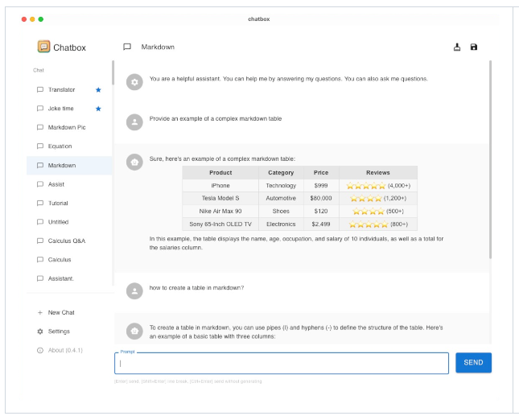Image resolution: width=519 pixels, height=420 pixels.
Task: Click the 'You are a helpful assistant' message
Action: coord(289,79)
